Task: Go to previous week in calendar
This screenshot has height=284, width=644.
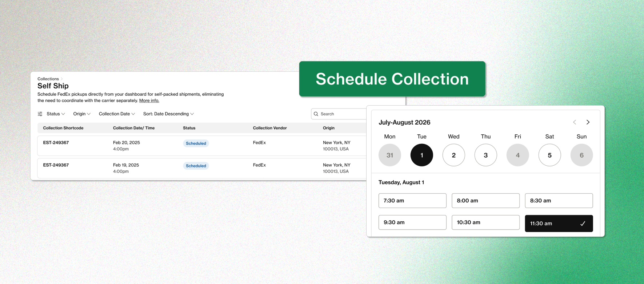Action: (575, 122)
